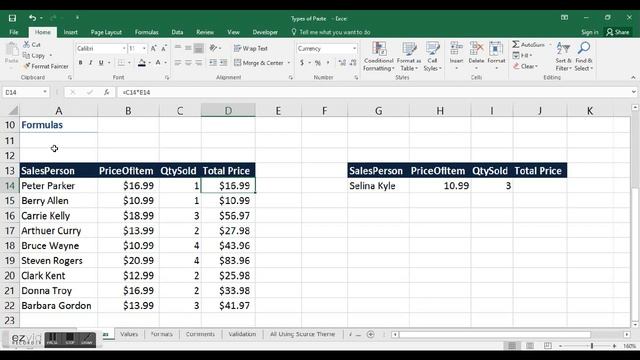
Task: Open the borders dropdown
Action: [129, 63]
